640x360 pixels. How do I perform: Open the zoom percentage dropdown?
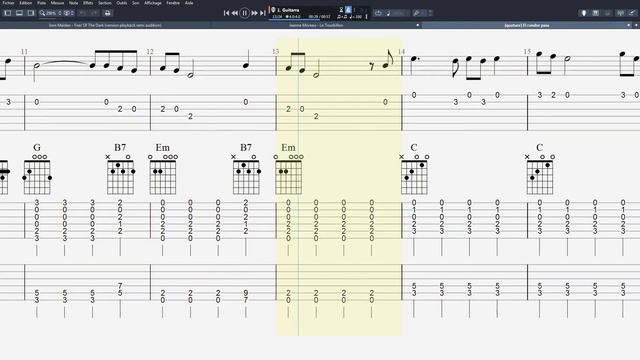click(52, 13)
